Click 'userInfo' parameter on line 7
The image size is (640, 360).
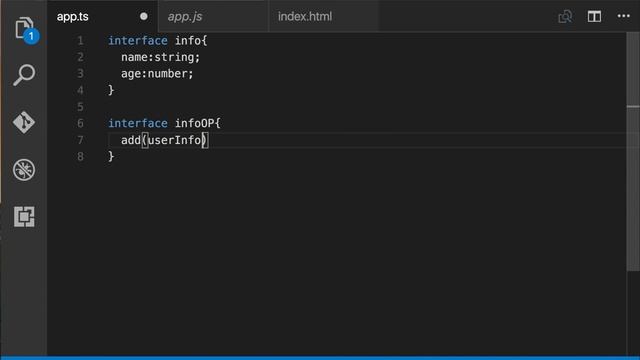(x=175, y=140)
